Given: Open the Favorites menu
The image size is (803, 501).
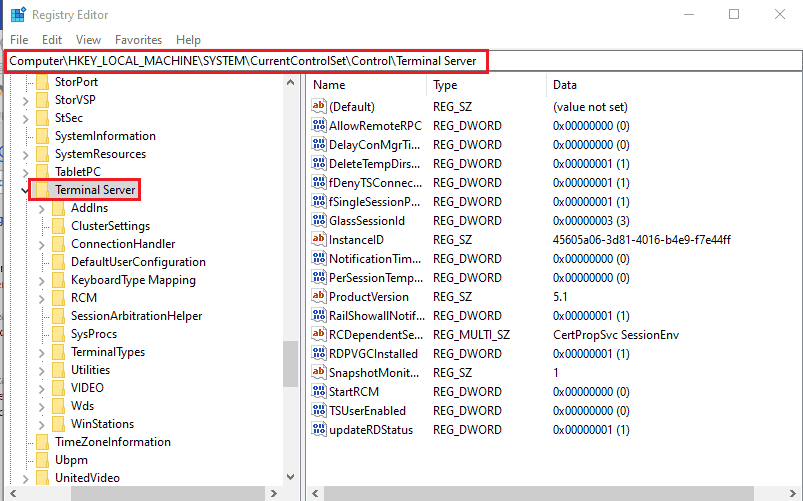Looking at the screenshot, I should click(x=138, y=39).
